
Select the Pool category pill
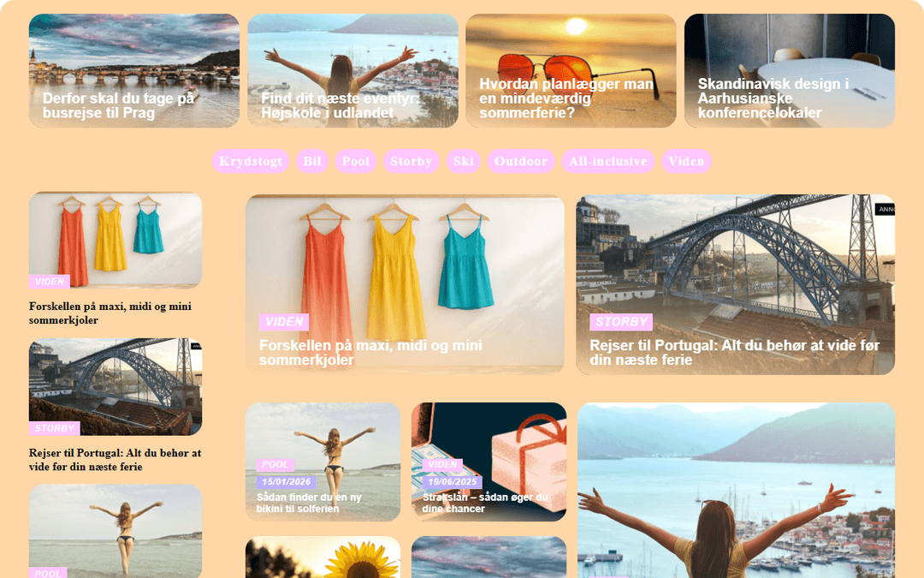(356, 161)
